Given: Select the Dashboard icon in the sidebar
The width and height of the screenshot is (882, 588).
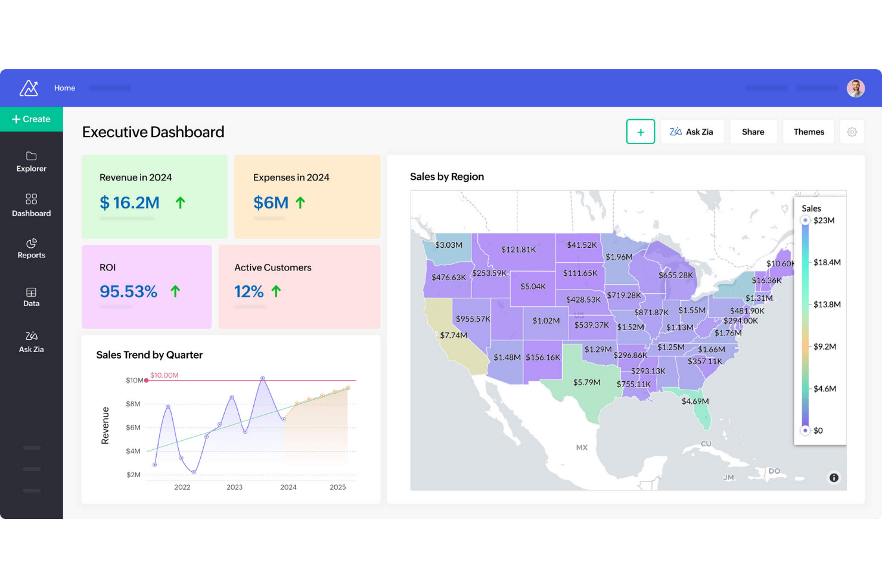Looking at the screenshot, I should click(31, 205).
